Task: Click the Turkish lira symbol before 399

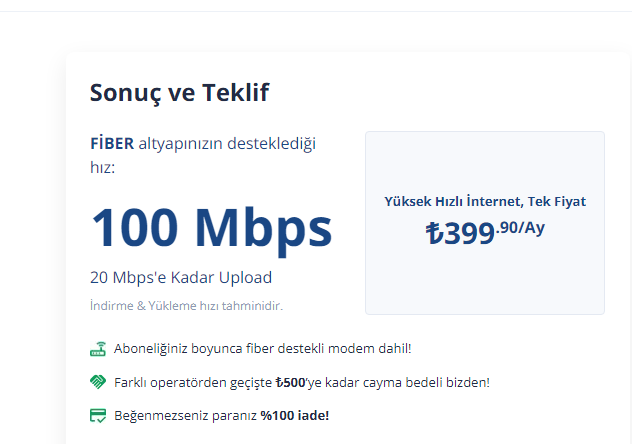Action: [x=434, y=233]
